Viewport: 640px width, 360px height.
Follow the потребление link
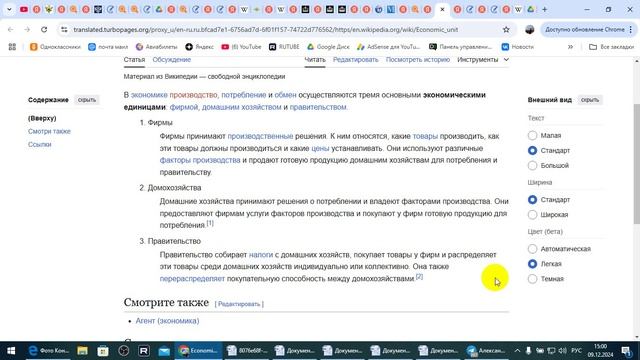(244, 95)
